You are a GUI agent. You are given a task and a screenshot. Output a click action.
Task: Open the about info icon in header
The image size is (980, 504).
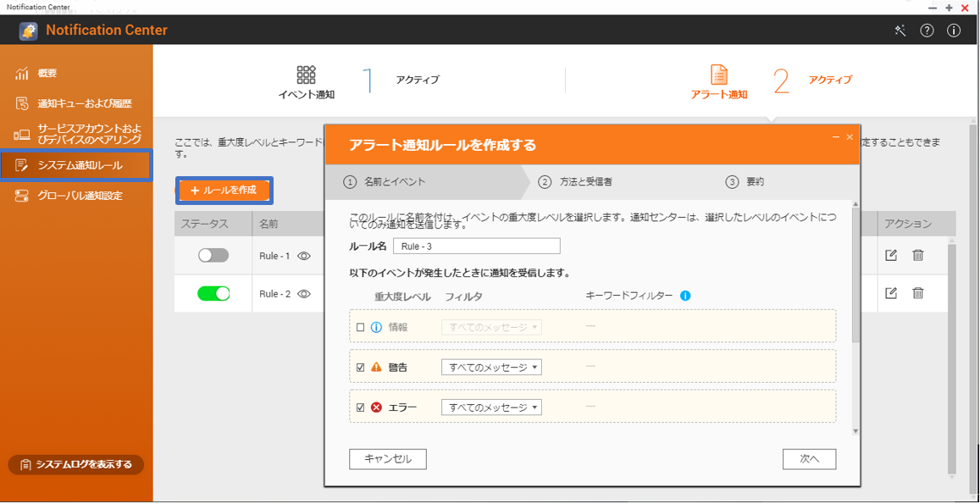click(x=954, y=30)
